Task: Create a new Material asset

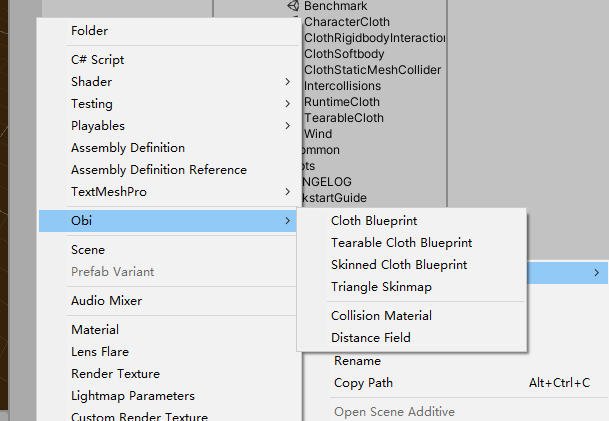Action: 95,330
